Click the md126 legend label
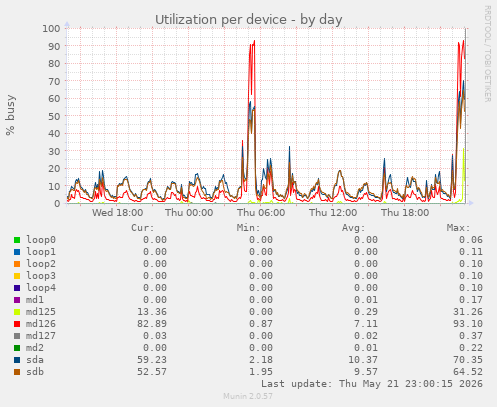The height and width of the screenshot is (407, 497). click(x=41, y=324)
